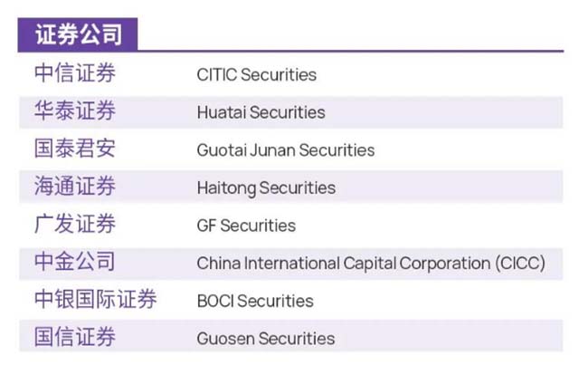Click China International Capital Corporation text
588x365 pixels.
tap(343, 263)
